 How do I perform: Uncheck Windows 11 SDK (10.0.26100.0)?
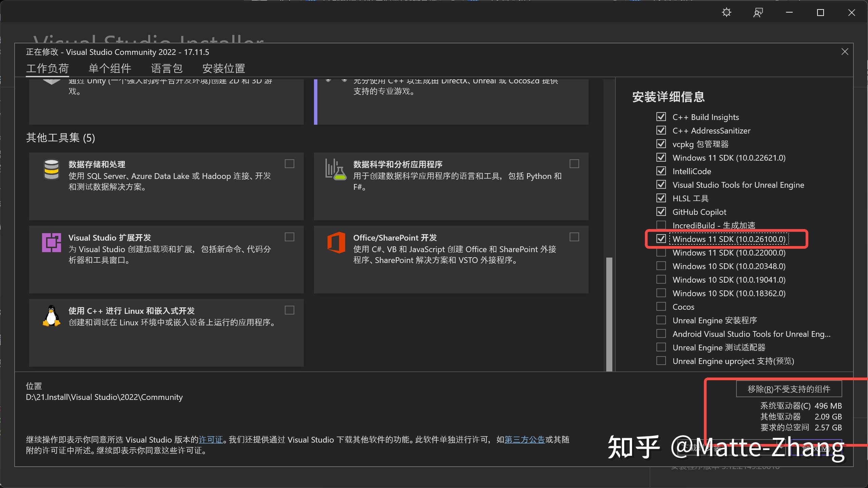[662, 239]
